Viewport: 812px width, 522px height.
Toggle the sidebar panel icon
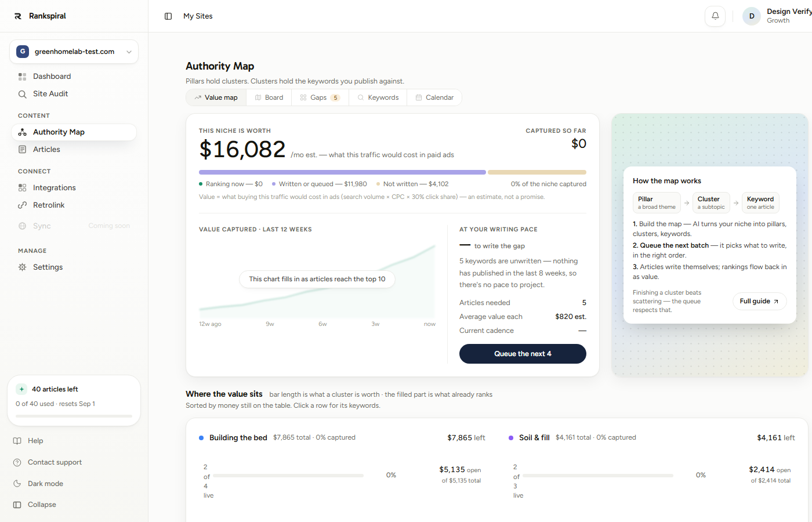(x=168, y=16)
